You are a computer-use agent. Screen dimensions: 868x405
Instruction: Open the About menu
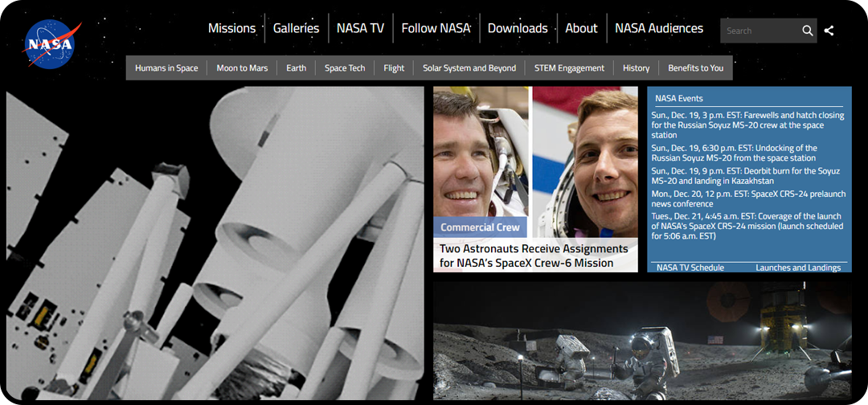click(581, 28)
